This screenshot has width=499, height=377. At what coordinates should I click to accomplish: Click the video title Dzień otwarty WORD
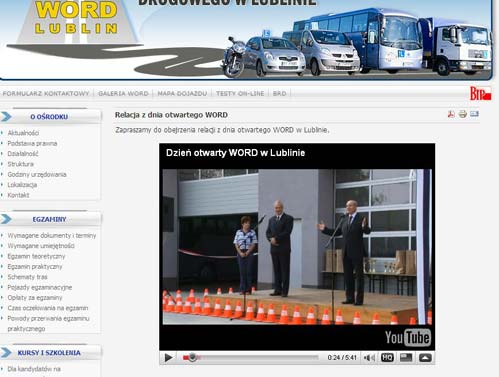[235, 153]
